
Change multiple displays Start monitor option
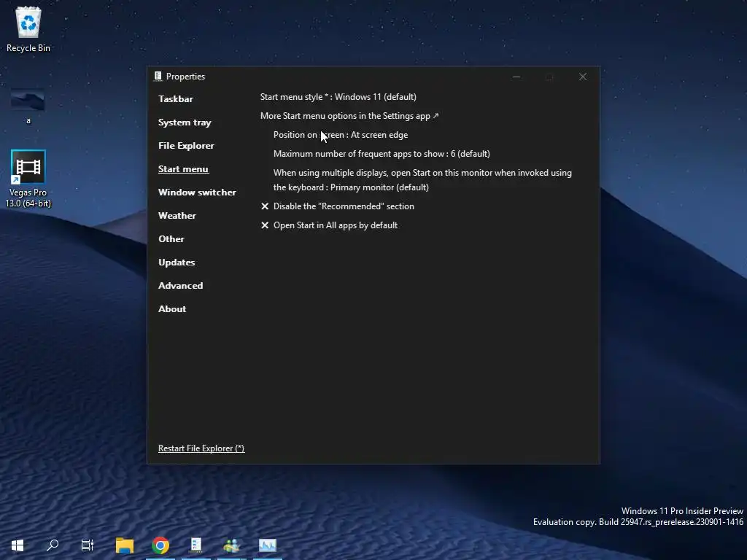422,180
